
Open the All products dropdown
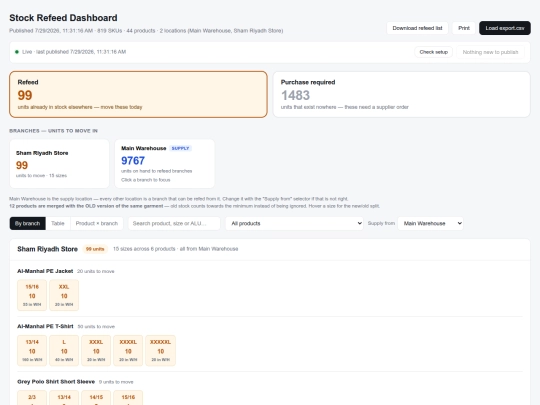point(294,224)
